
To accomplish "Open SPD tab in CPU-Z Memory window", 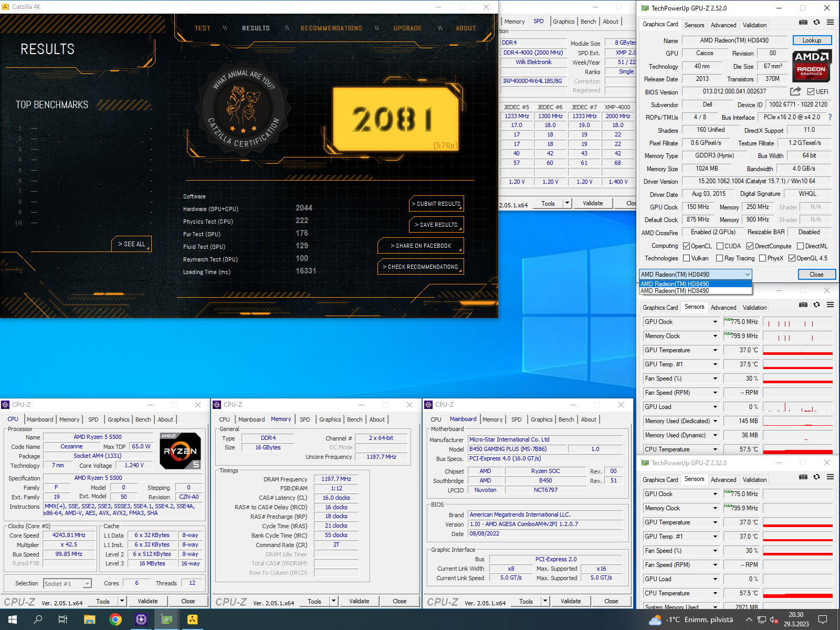I will pyautogui.click(x=304, y=419).
